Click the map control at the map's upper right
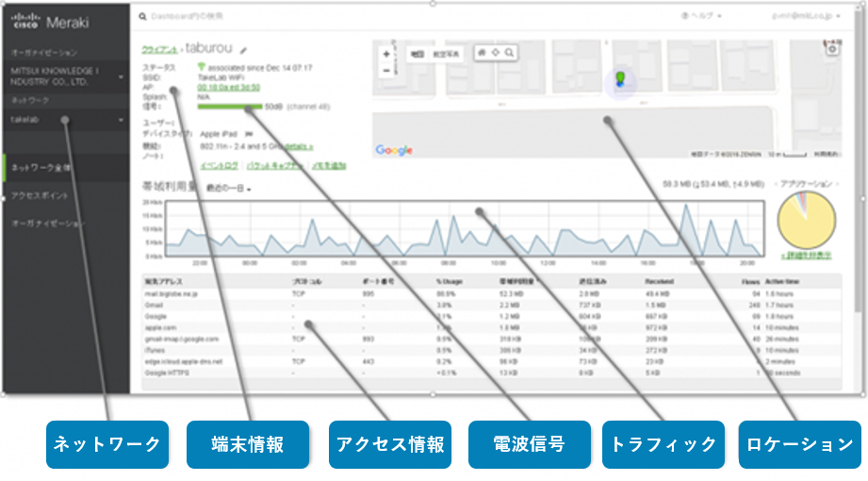This screenshot has width=868, height=481. pos(832,49)
